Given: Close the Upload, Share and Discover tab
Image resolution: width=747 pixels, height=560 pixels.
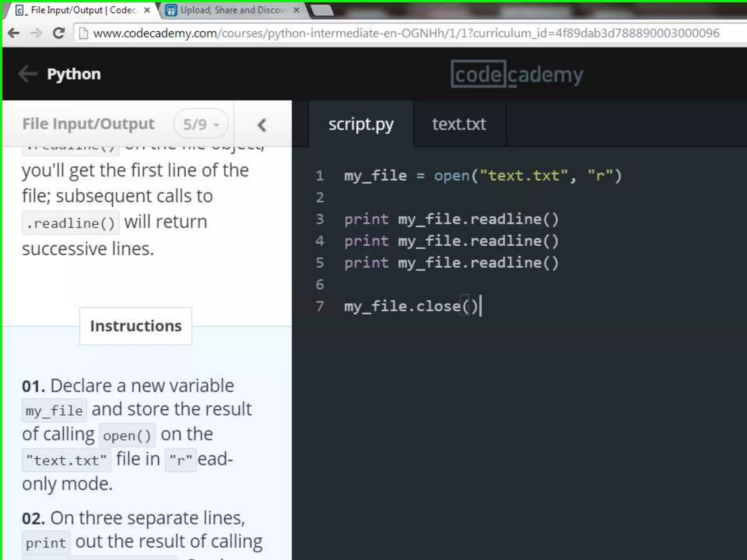Looking at the screenshot, I should pyautogui.click(x=296, y=10).
